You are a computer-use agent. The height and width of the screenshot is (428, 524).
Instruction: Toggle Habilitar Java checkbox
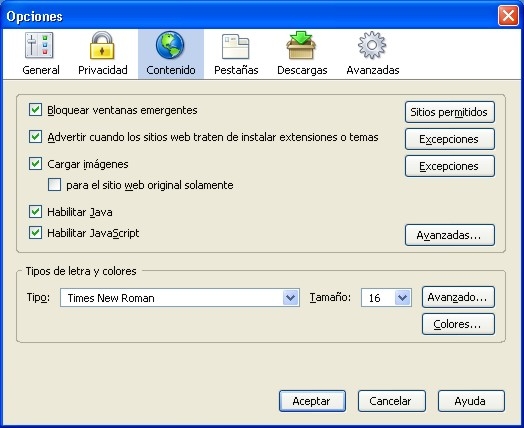point(35,211)
